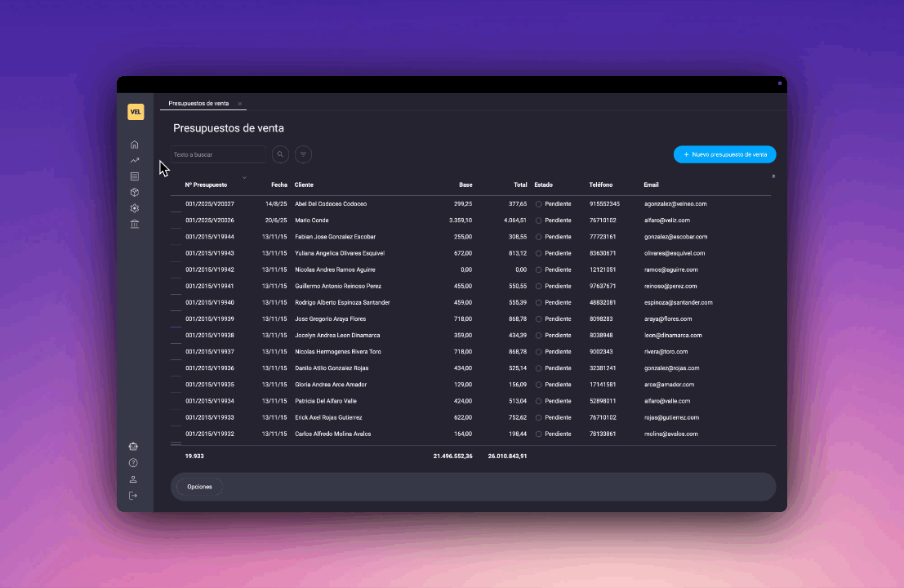Click email espinoza@santander.com
904x588 pixels.
pyautogui.click(x=679, y=303)
